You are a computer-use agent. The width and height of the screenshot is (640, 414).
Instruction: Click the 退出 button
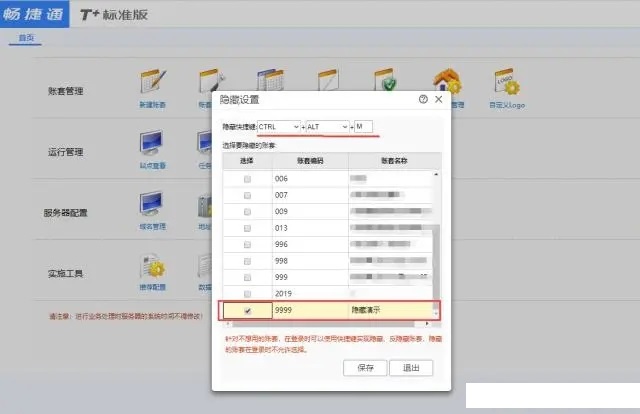(x=411, y=368)
